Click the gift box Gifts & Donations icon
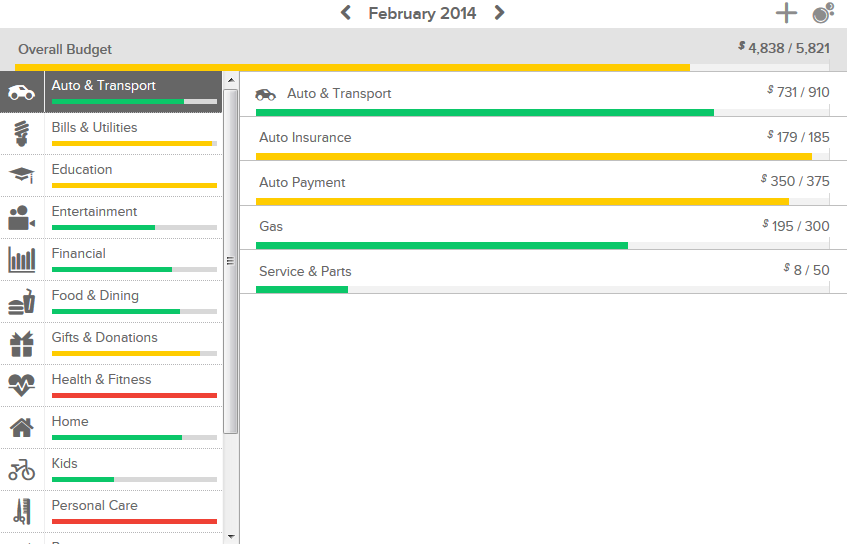The height and width of the screenshot is (544, 847). point(22,344)
